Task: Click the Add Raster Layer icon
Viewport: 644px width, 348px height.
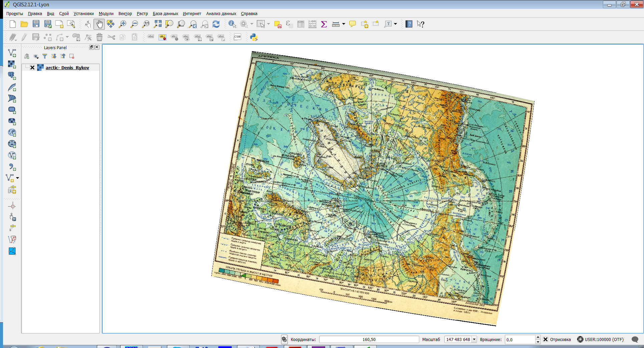Action: coord(12,64)
